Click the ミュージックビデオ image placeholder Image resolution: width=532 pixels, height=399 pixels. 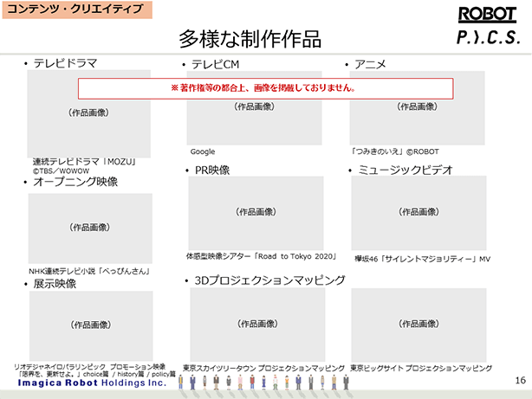(x=418, y=213)
